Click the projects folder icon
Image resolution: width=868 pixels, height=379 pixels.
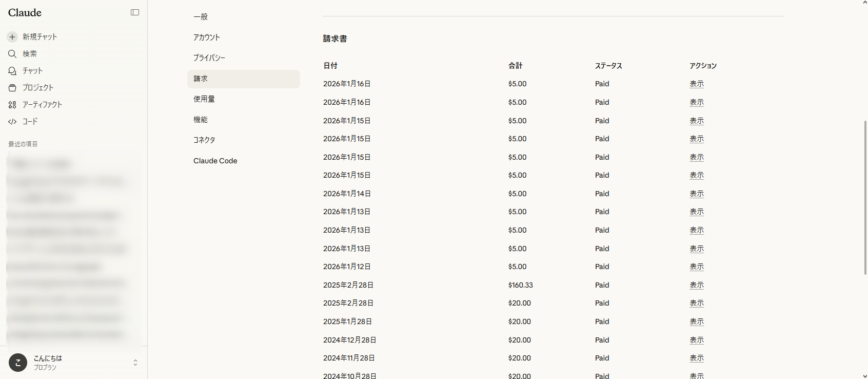12,88
